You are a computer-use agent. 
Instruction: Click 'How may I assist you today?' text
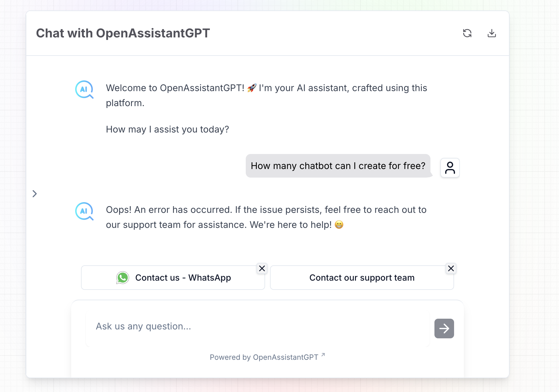point(167,129)
